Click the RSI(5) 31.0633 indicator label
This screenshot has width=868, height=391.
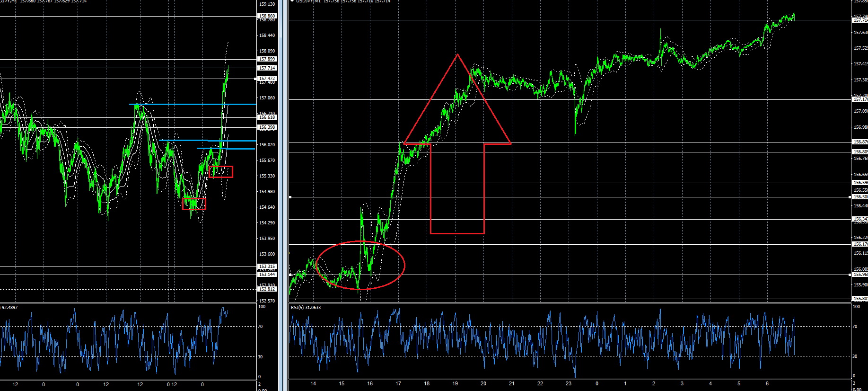pyautogui.click(x=306, y=308)
